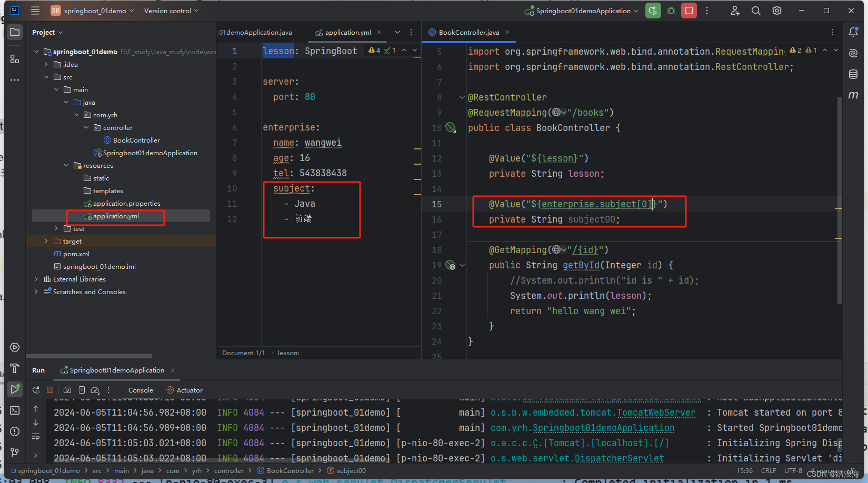Toggle soft-wrap in the console output
The image size is (868, 483).
coord(36,437)
